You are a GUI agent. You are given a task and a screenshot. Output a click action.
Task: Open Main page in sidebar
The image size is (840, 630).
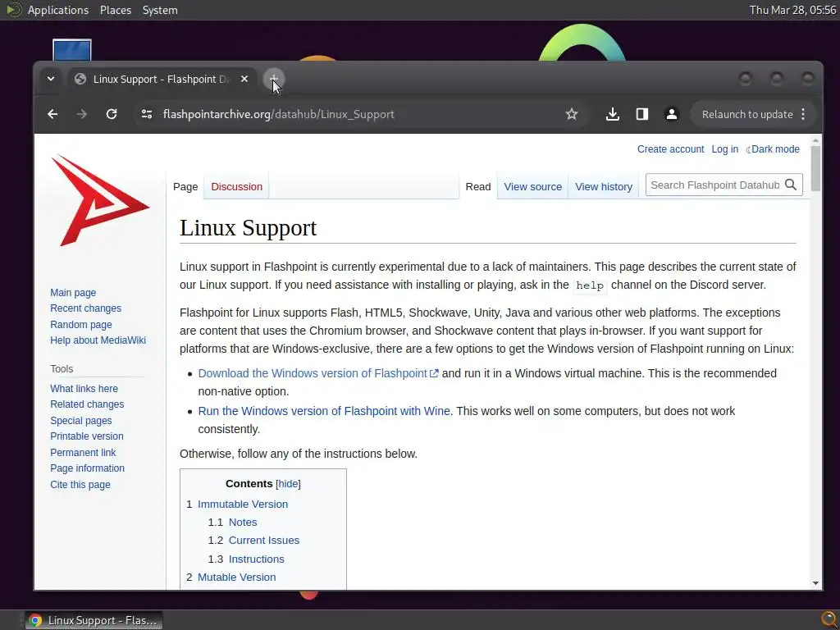(73, 293)
